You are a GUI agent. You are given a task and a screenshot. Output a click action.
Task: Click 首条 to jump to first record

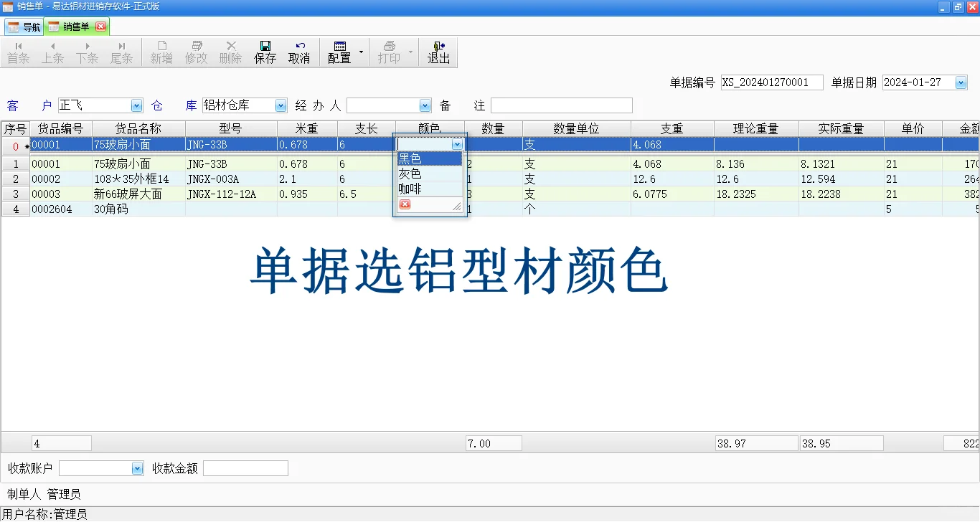[19, 52]
